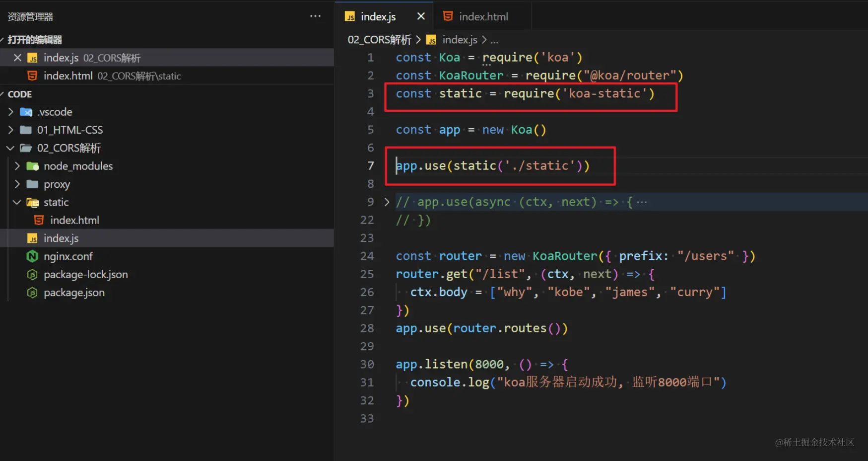The image size is (868, 461).
Task: Click the HTML5 icon of index.html tab
Action: tap(448, 16)
